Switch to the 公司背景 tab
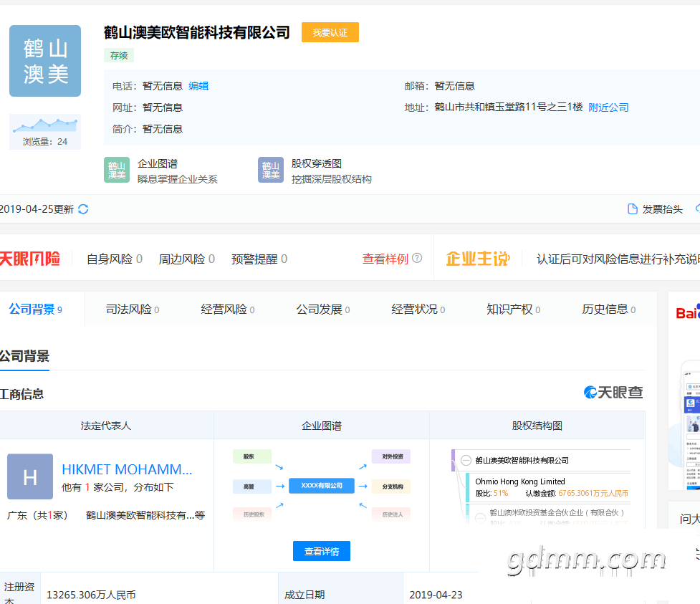The height and width of the screenshot is (604, 700). (36, 309)
